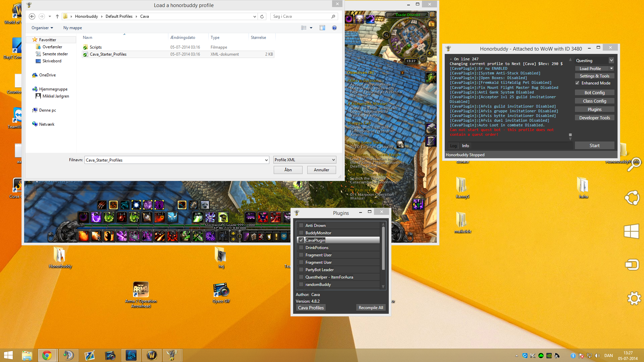Open the hej desktop folder
Image resolution: width=644 pixels, height=362 pixels.
(221, 257)
